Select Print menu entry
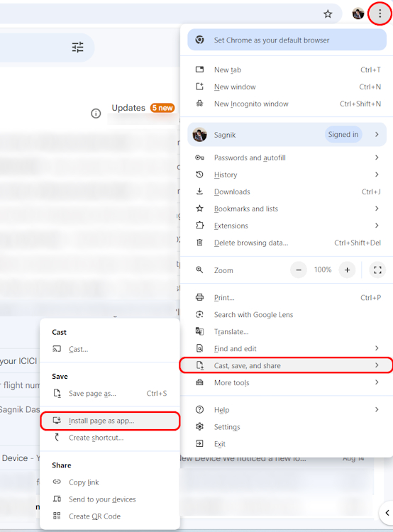 click(287, 297)
